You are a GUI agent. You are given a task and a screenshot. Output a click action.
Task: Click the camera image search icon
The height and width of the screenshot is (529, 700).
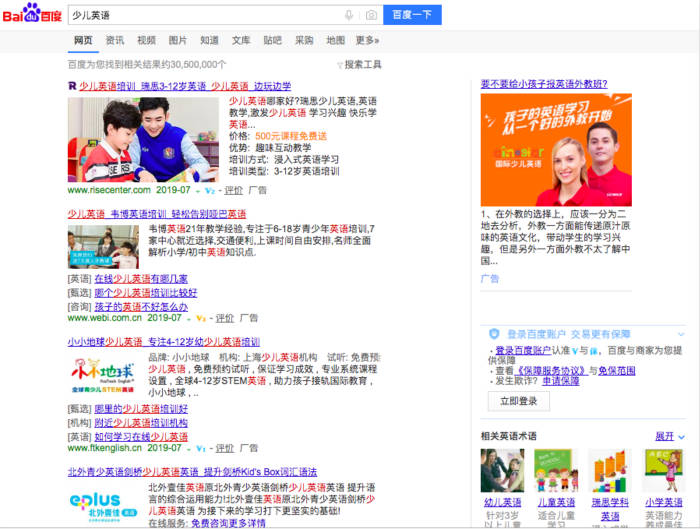point(371,15)
